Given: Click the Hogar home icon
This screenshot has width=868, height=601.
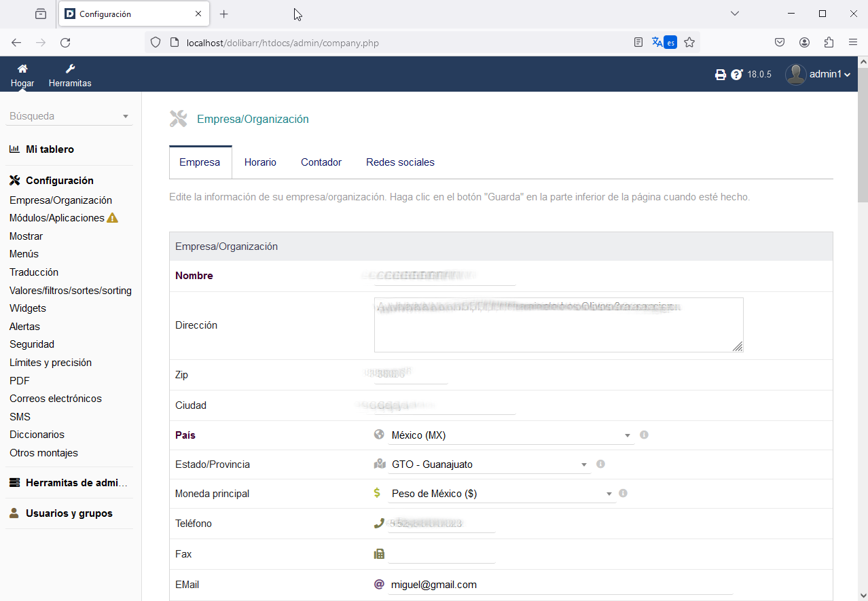Looking at the screenshot, I should tap(22, 69).
